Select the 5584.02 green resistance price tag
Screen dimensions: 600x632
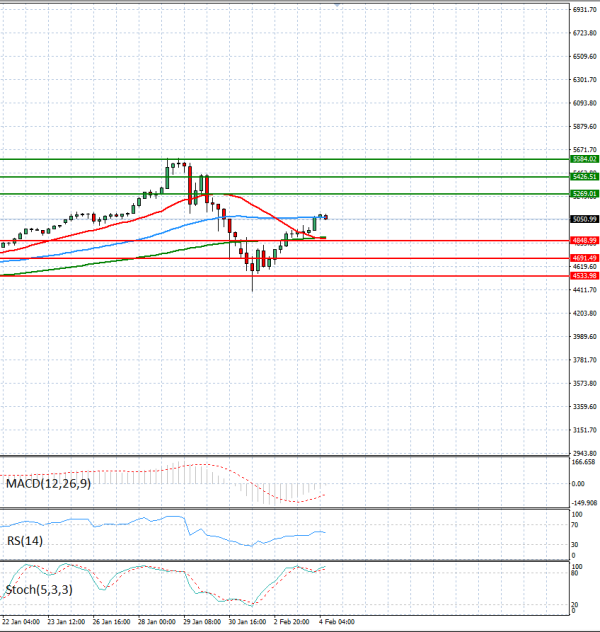pyautogui.click(x=584, y=159)
